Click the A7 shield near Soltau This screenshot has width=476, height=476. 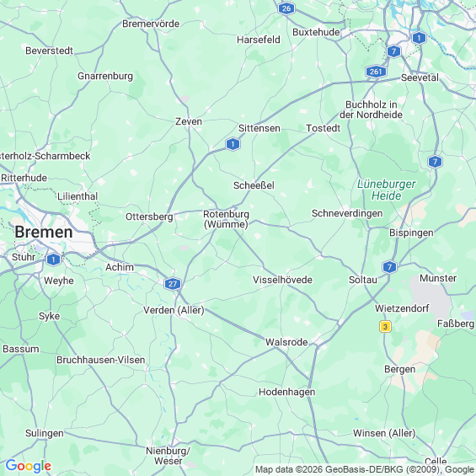(389, 267)
